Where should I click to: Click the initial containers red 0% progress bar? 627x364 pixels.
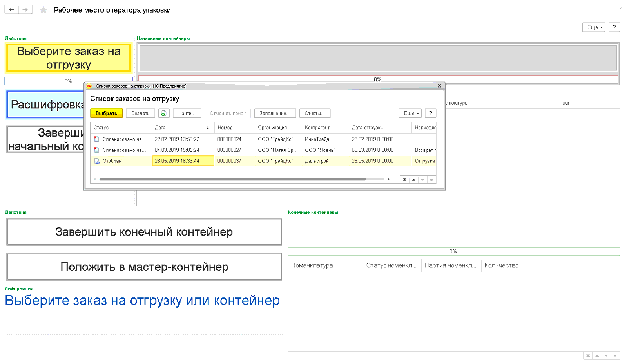click(378, 79)
